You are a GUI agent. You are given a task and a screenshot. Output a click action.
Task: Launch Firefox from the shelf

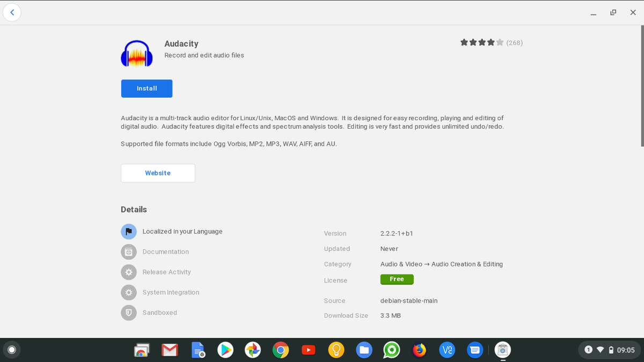coord(419,350)
